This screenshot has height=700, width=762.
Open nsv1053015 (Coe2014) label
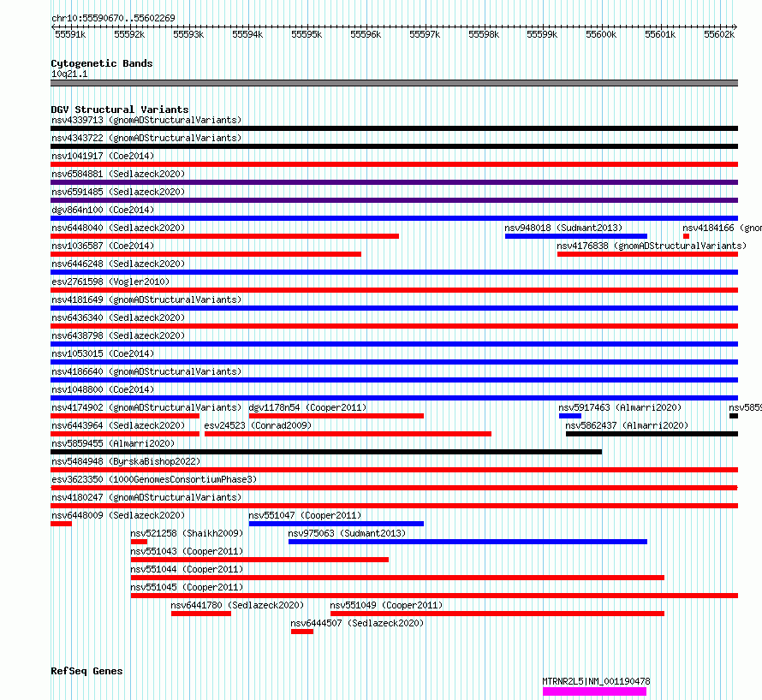[x=103, y=353]
